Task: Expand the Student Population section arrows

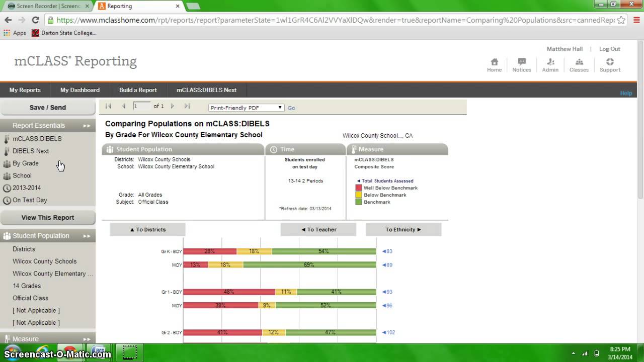Action: tap(87, 236)
